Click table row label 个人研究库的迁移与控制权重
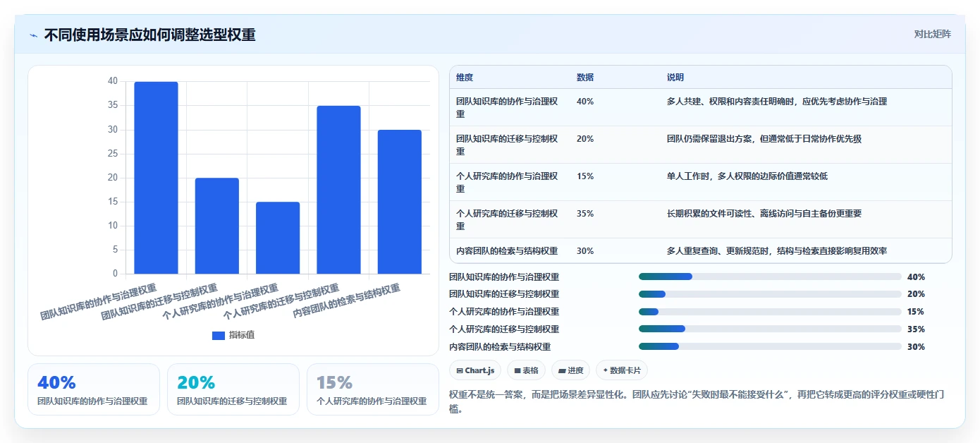This screenshot has height=443, width=980. (x=507, y=220)
